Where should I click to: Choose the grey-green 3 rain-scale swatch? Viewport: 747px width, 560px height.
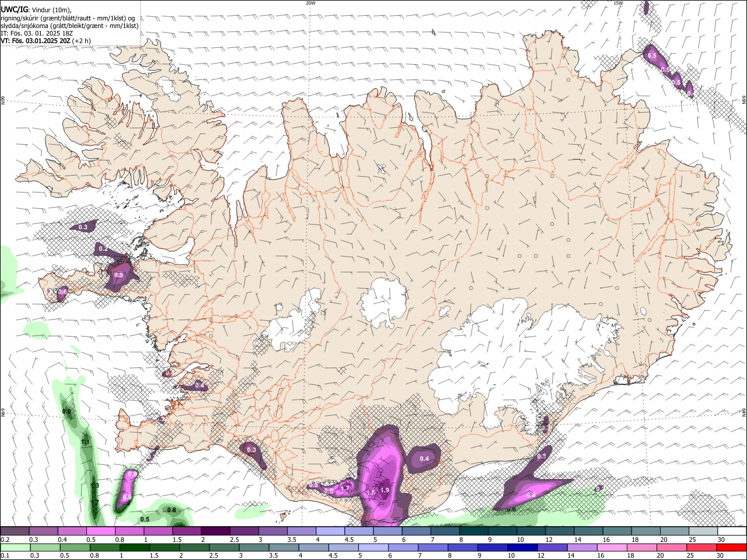(x=254, y=547)
